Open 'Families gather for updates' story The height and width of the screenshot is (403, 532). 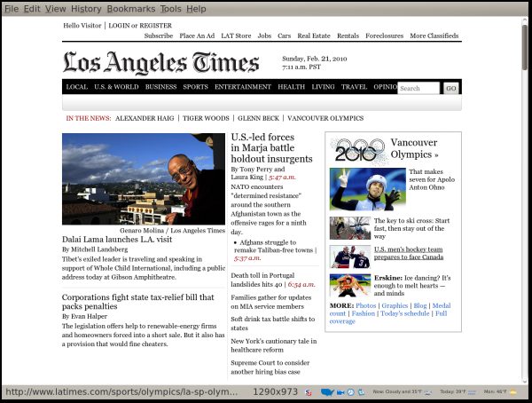271,302
